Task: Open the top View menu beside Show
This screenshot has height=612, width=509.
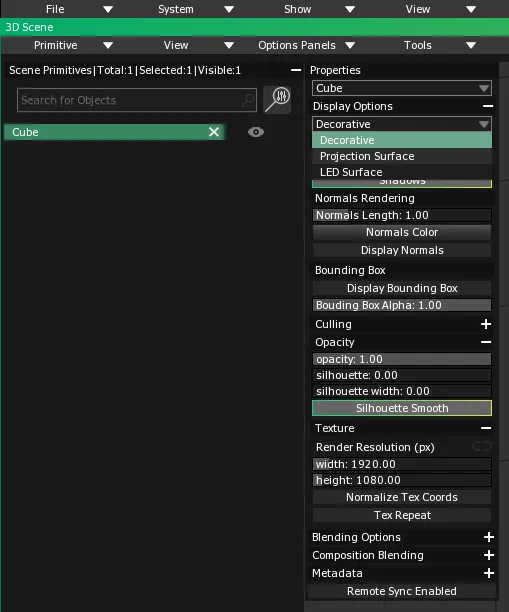Action: (426, 9)
